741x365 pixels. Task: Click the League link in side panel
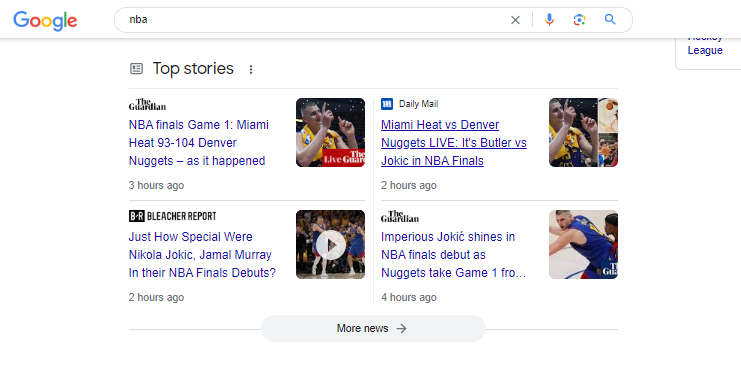point(705,50)
